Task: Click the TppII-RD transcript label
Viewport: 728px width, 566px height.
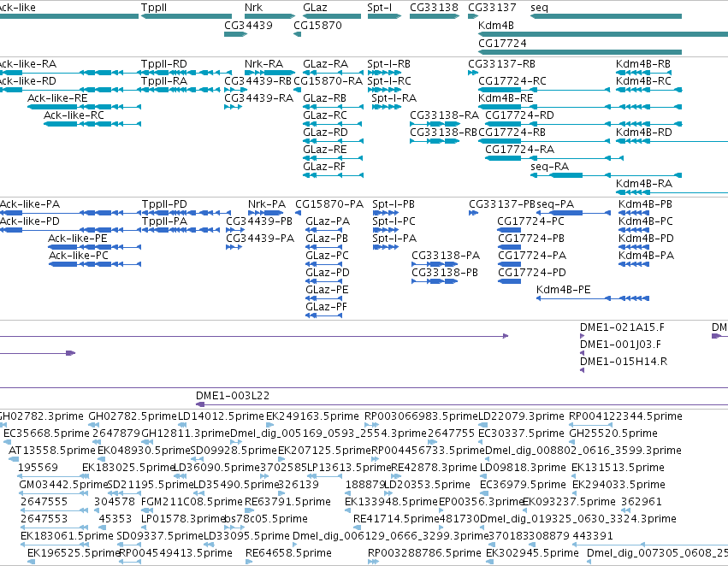Action: (164, 63)
